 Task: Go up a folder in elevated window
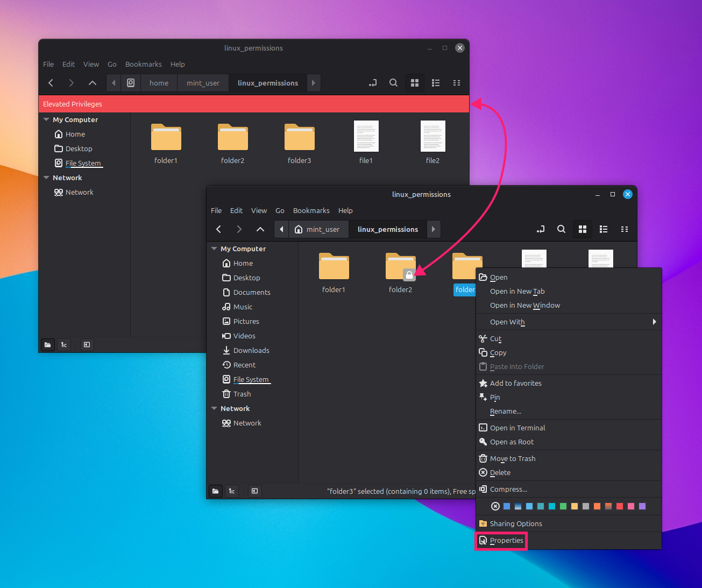coord(93,83)
